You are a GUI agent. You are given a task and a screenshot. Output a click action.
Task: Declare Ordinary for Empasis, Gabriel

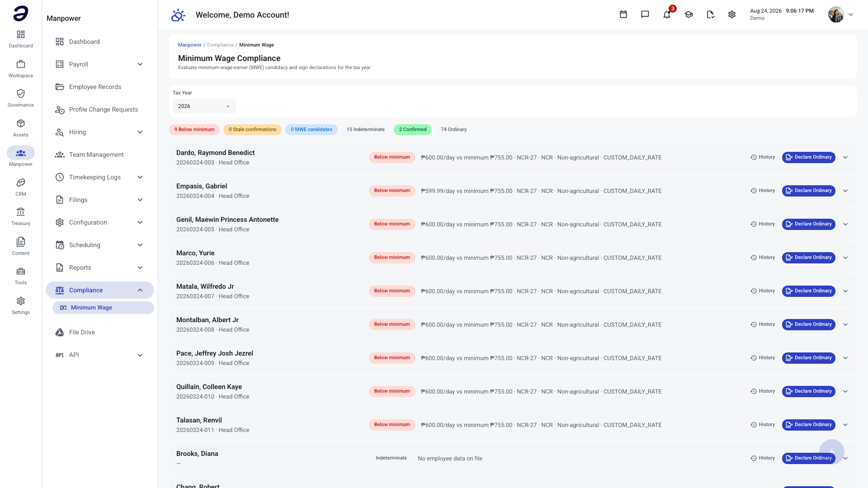click(x=809, y=191)
